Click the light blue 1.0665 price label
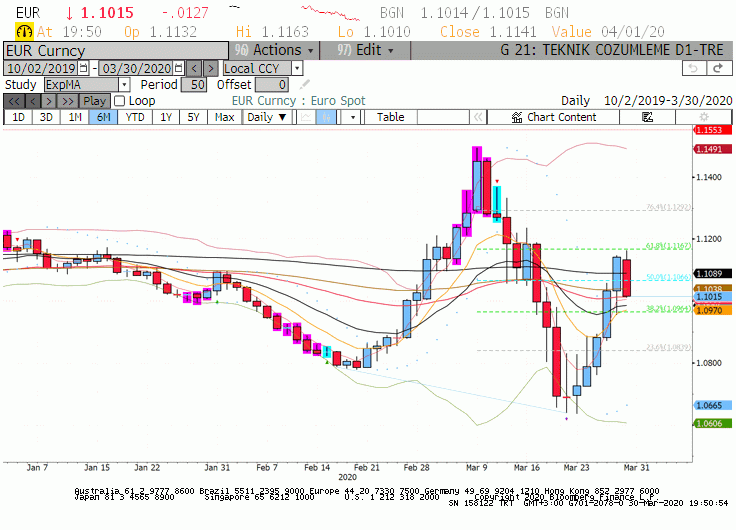Viewport: 736px width, 530px height. coord(713,405)
